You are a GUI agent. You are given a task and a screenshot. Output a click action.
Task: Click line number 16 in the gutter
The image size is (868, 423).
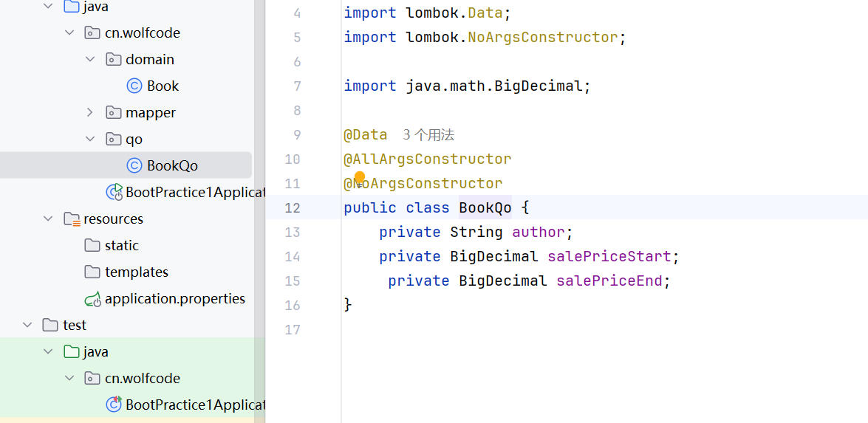292,306
